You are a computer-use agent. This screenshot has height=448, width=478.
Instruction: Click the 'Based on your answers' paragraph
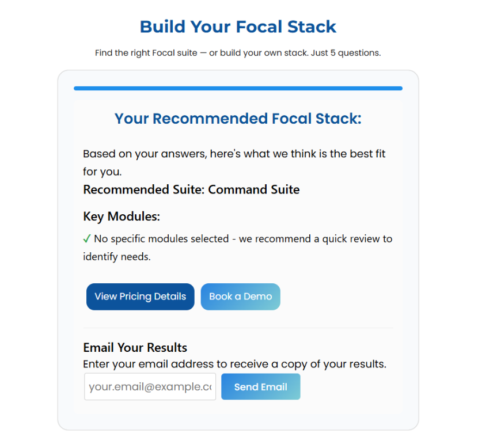coord(234,154)
